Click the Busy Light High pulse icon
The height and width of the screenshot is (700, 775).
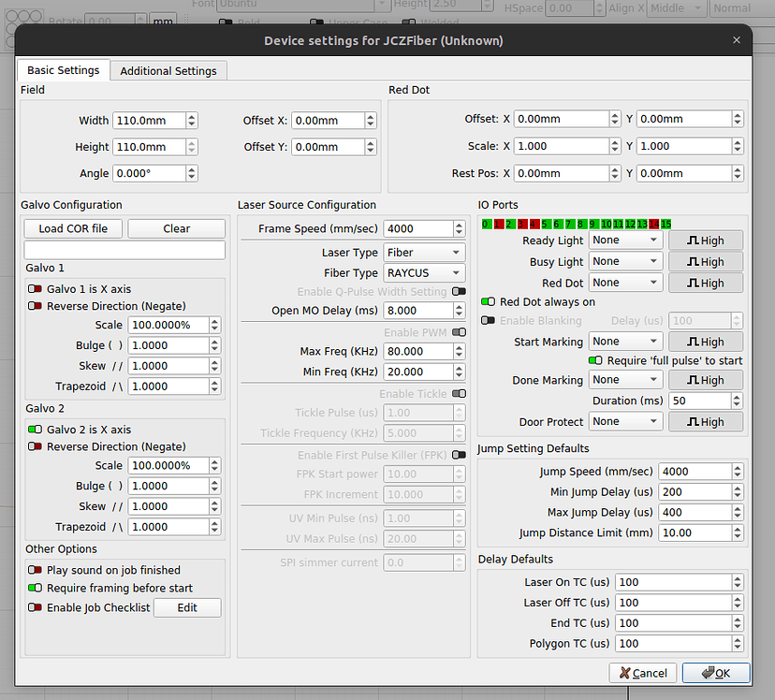(x=705, y=262)
